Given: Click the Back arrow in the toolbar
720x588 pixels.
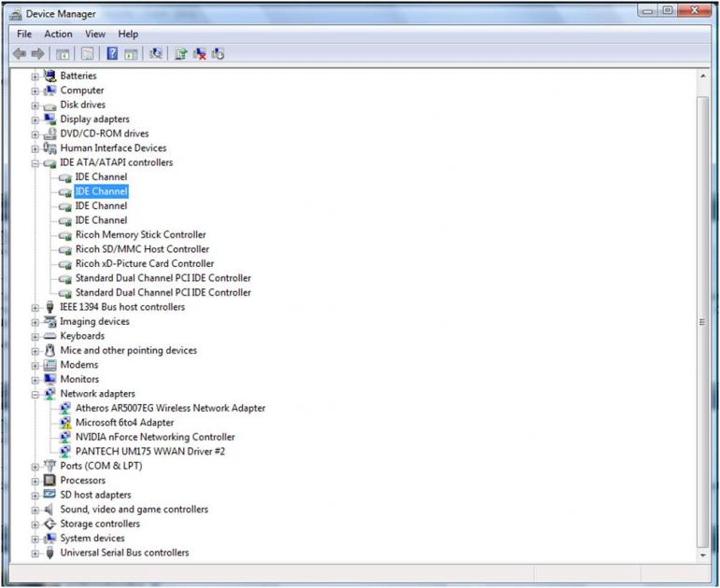Looking at the screenshot, I should [x=20, y=54].
